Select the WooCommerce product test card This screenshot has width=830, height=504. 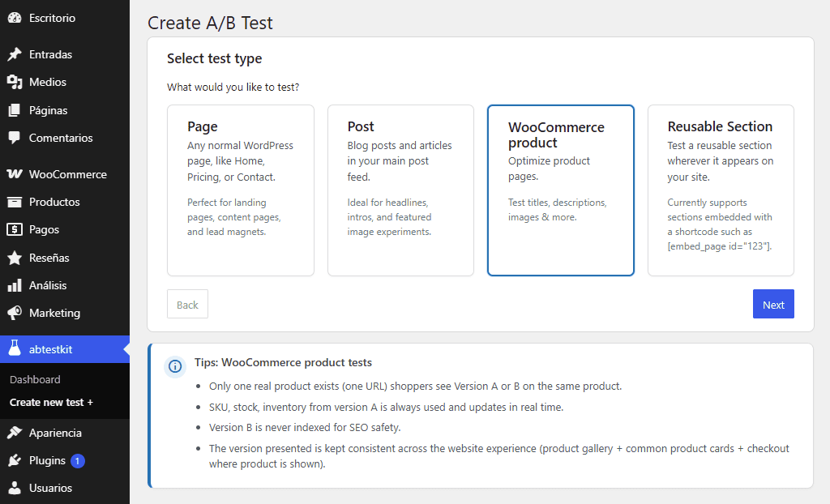tap(561, 190)
